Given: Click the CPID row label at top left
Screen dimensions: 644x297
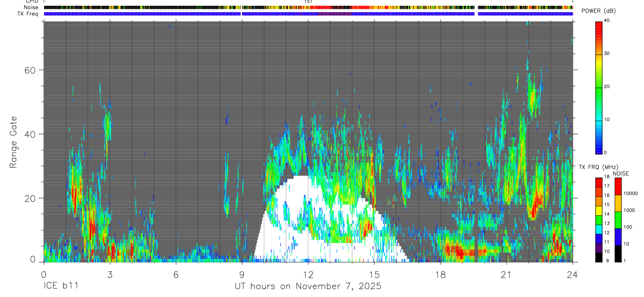Looking at the screenshot, I should 33,2.
